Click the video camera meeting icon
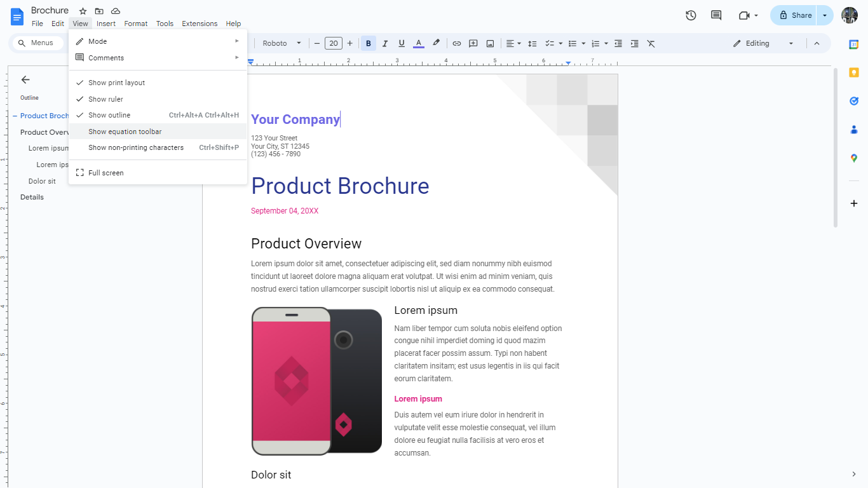This screenshot has height=488, width=868. [744, 15]
